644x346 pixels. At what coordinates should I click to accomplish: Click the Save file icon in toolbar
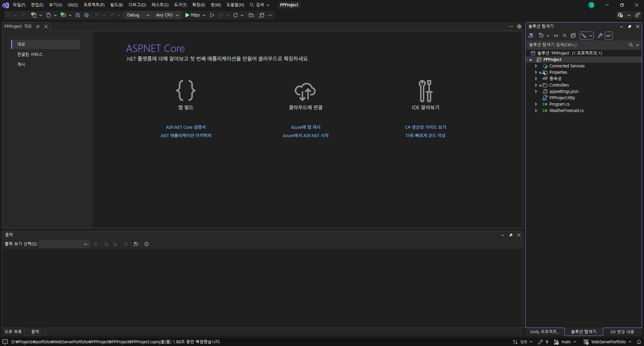(78, 15)
